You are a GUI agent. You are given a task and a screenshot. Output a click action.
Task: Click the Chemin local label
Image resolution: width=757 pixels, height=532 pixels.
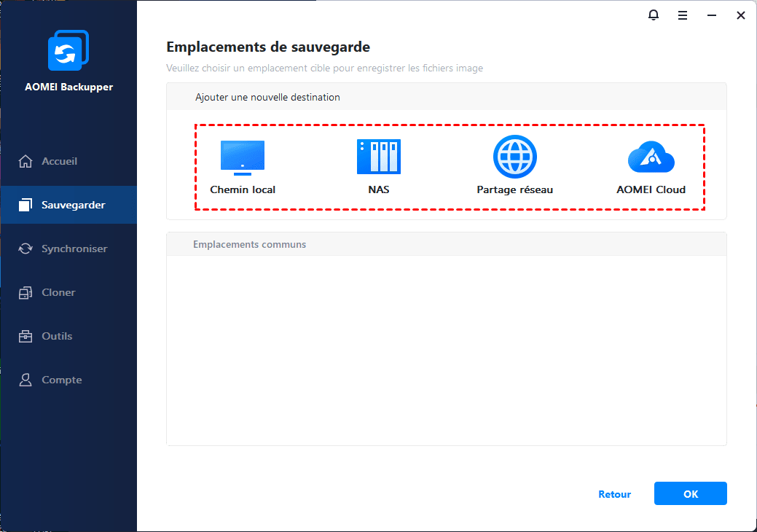(x=243, y=189)
